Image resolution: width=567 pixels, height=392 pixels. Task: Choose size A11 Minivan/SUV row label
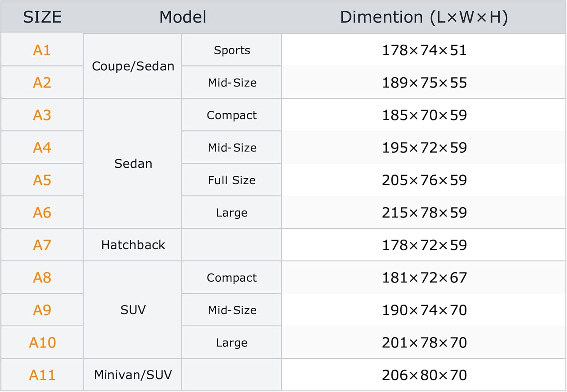42,375
